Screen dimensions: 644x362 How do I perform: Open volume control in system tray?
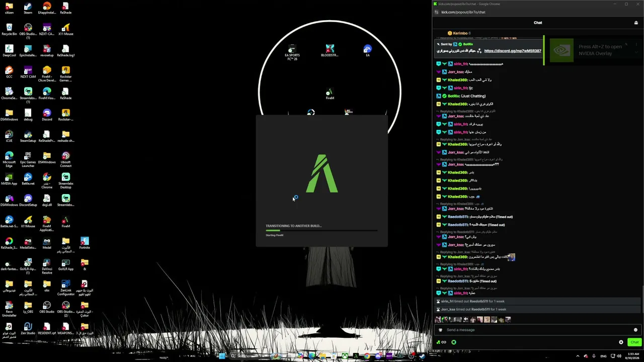click(618, 356)
